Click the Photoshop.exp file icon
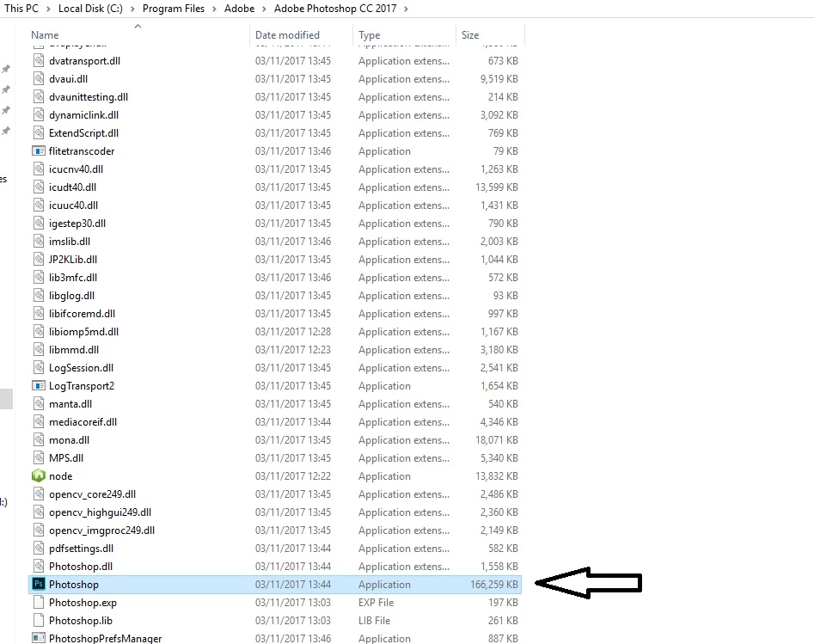 point(39,603)
